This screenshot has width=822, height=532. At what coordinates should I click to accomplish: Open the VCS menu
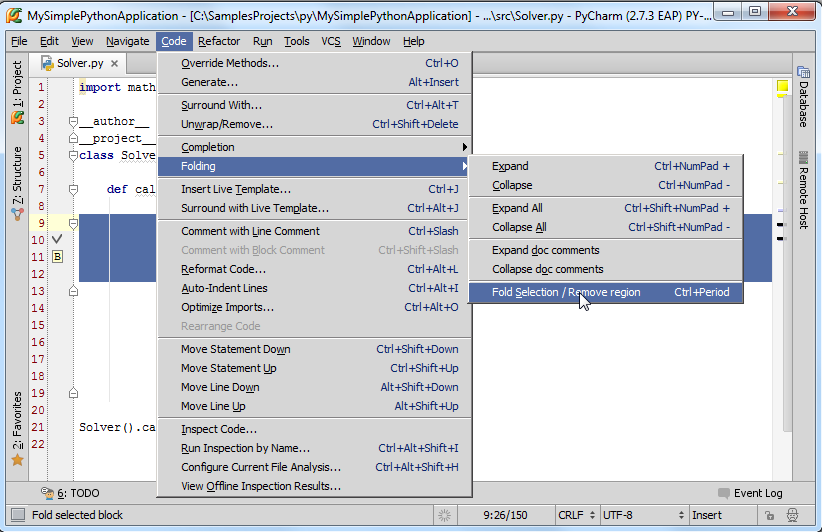pyautogui.click(x=331, y=41)
